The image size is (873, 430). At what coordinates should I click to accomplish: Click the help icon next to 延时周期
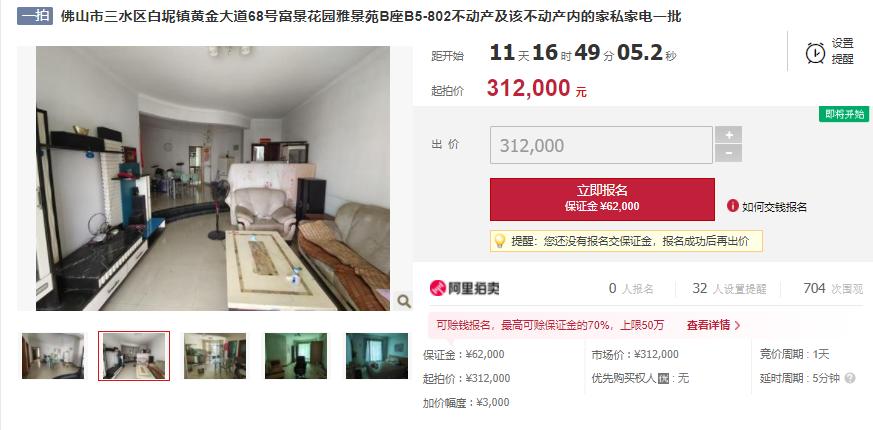pos(850,378)
